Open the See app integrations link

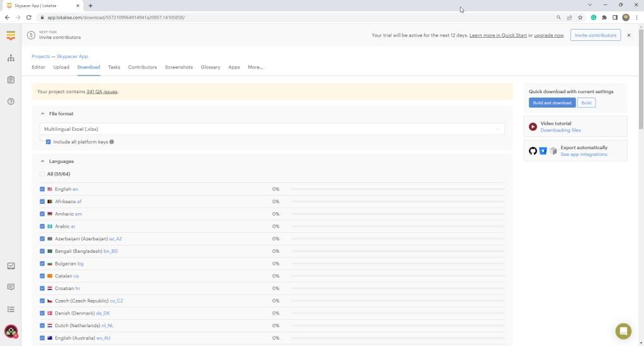point(584,155)
